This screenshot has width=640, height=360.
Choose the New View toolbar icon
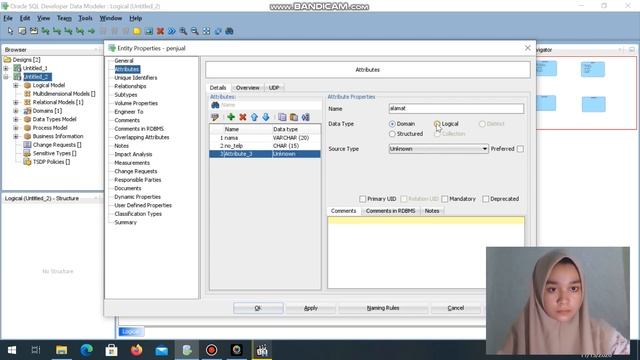tap(33, 31)
